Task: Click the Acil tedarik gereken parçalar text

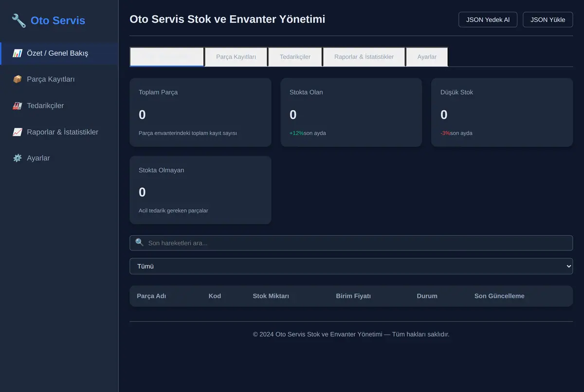Action: pos(173,211)
